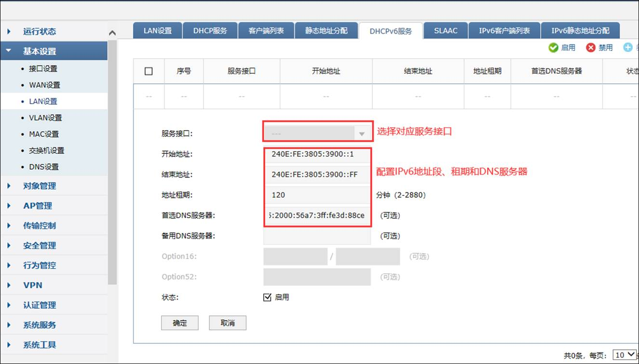
Task: Click the green 启用 enable icon
Action: pos(553,47)
